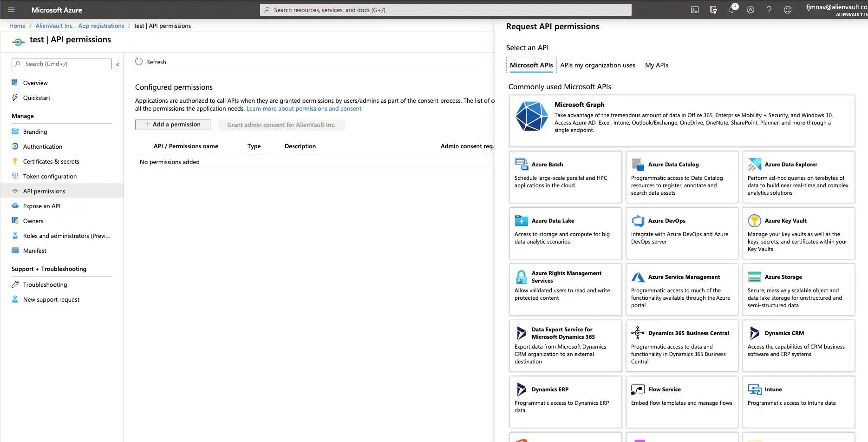The image size is (868, 442).
Task: Open the notifications bell
Action: [x=732, y=10]
